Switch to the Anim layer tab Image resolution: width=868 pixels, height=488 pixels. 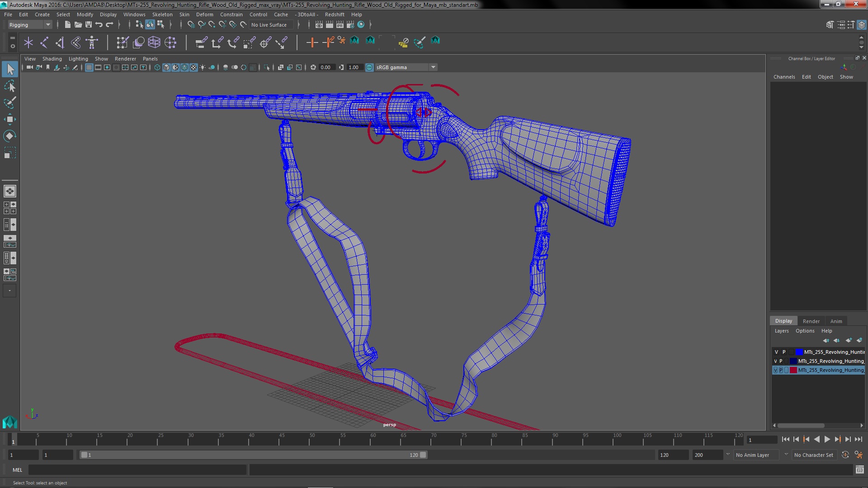[836, 321]
